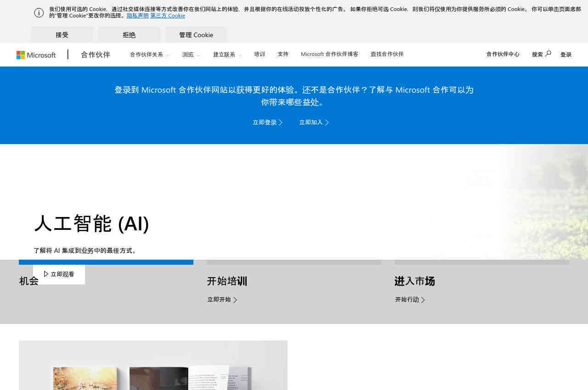Expand the 浏览 menu

tap(191, 55)
